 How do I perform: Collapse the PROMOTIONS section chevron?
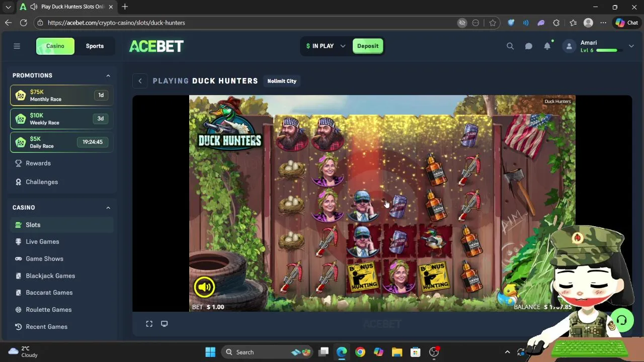click(x=108, y=75)
